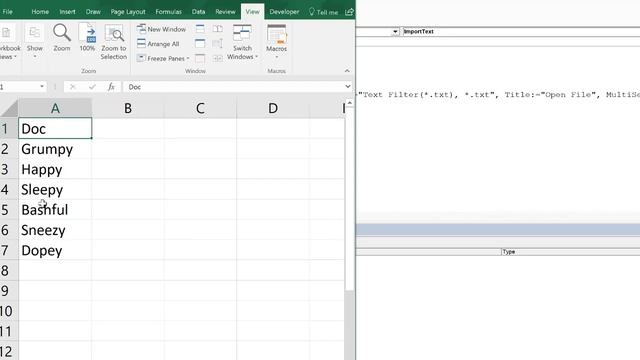Select column D header
The width and height of the screenshot is (640, 360).
click(x=273, y=108)
